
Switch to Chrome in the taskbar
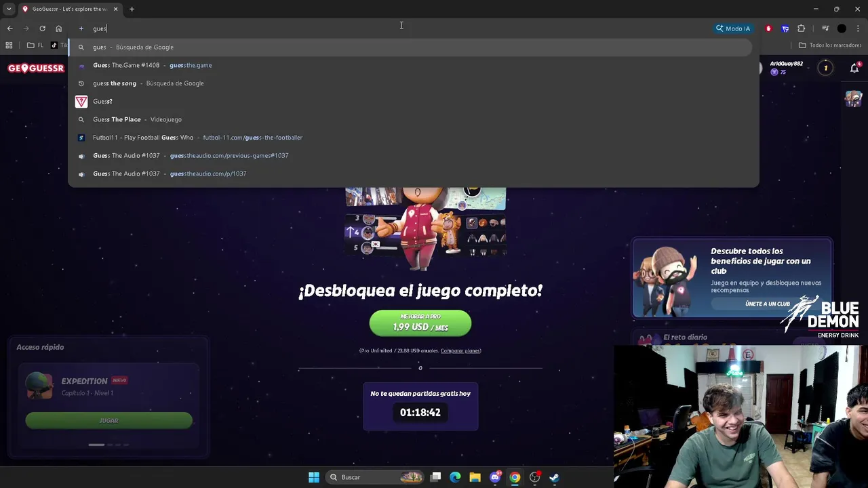coord(515,477)
